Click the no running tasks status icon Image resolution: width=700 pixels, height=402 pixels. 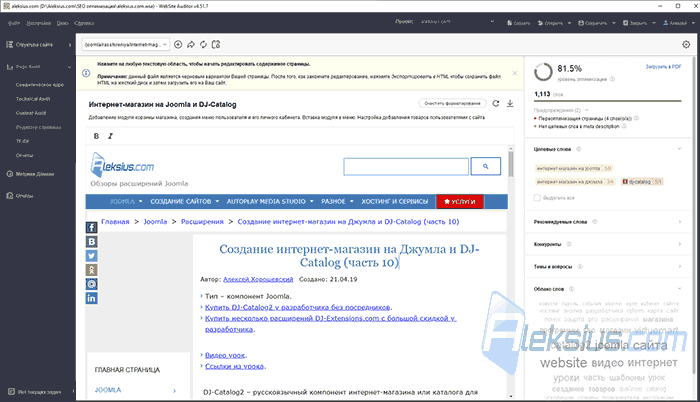(11, 392)
